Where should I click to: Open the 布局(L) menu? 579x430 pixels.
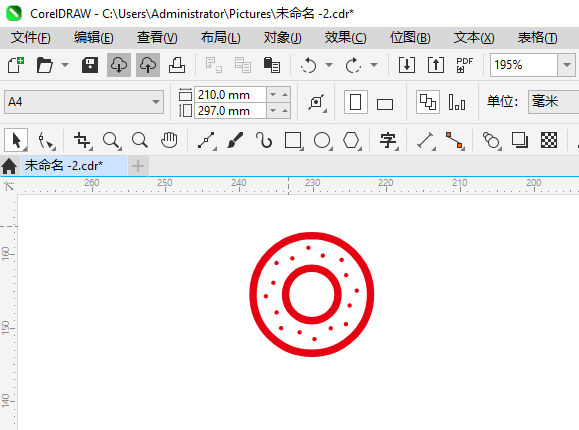[220, 38]
